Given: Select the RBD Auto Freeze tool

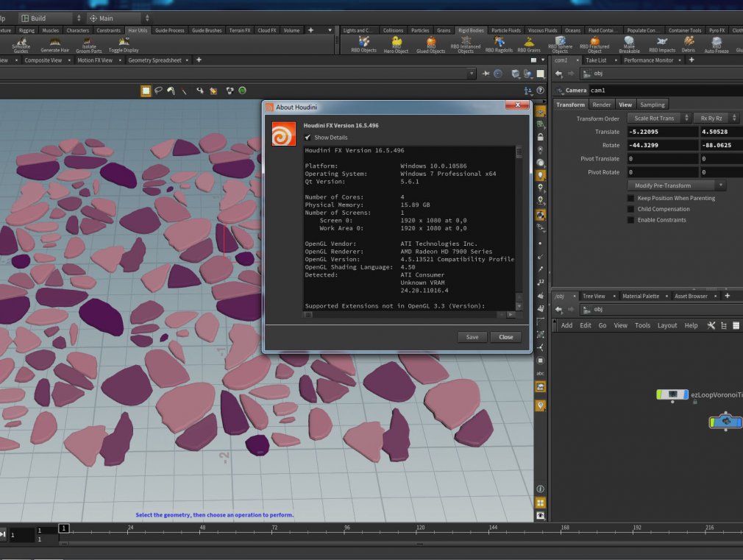Looking at the screenshot, I should click(717, 45).
